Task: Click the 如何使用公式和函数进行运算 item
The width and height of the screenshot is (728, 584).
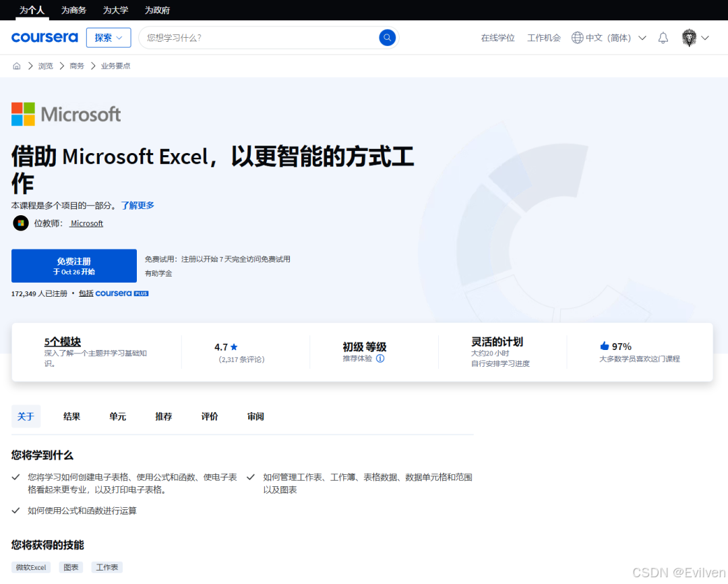Action: 82,510
